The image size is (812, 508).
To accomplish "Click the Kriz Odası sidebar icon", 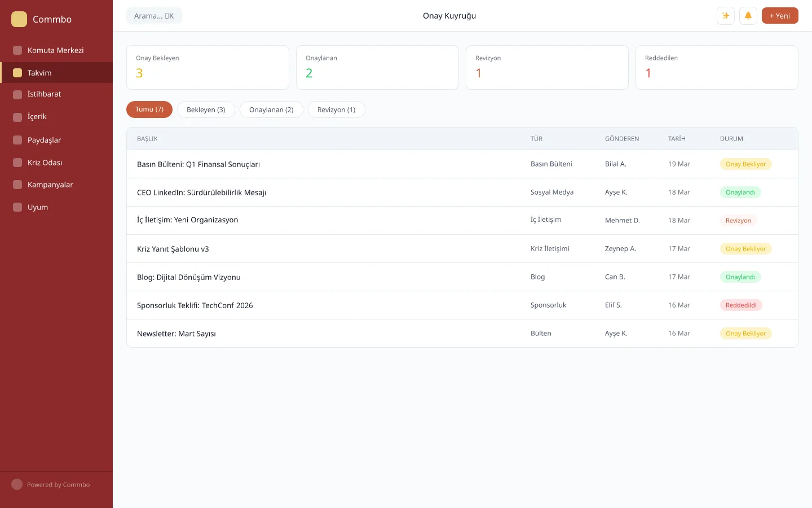I will click(17, 163).
